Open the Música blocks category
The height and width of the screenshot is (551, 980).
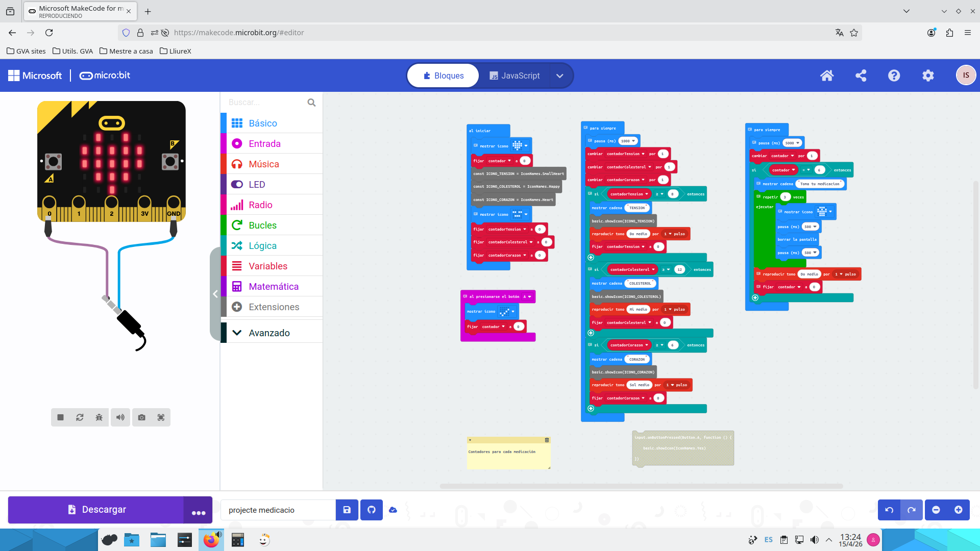tap(263, 164)
